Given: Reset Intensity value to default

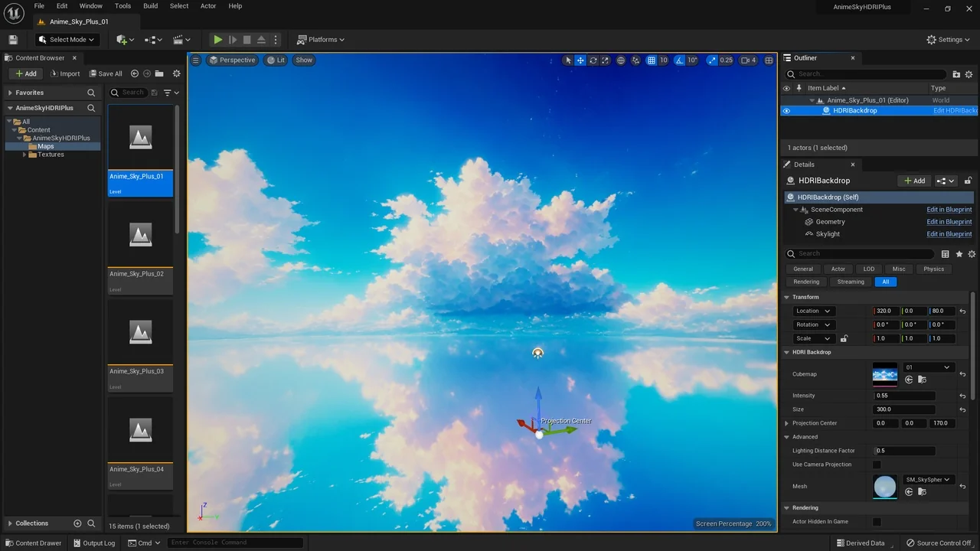Looking at the screenshot, I should (962, 396).
